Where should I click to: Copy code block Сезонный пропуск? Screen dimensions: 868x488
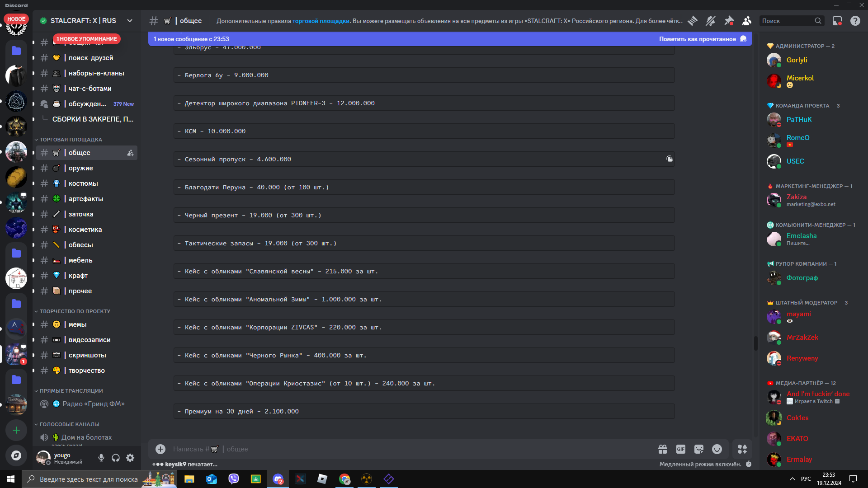(x=670, y=159)
